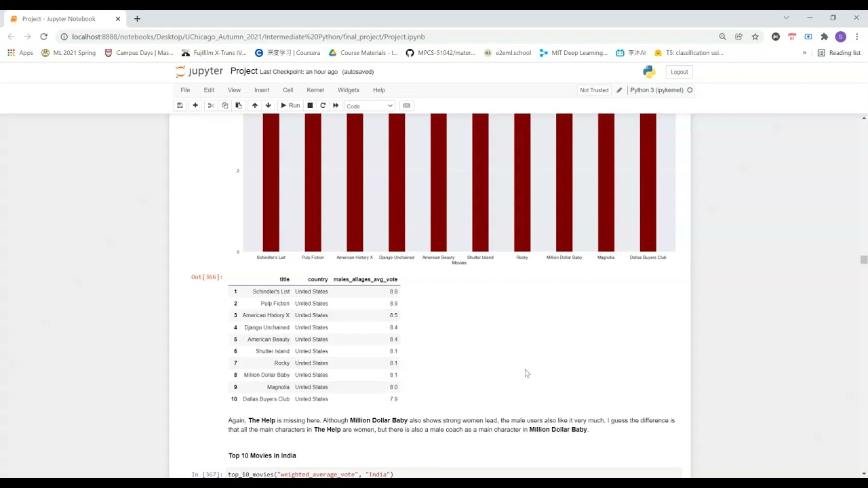Open the Apps bookmark
Viewport: 868px width, 488px height.
(x=20, y=53)
